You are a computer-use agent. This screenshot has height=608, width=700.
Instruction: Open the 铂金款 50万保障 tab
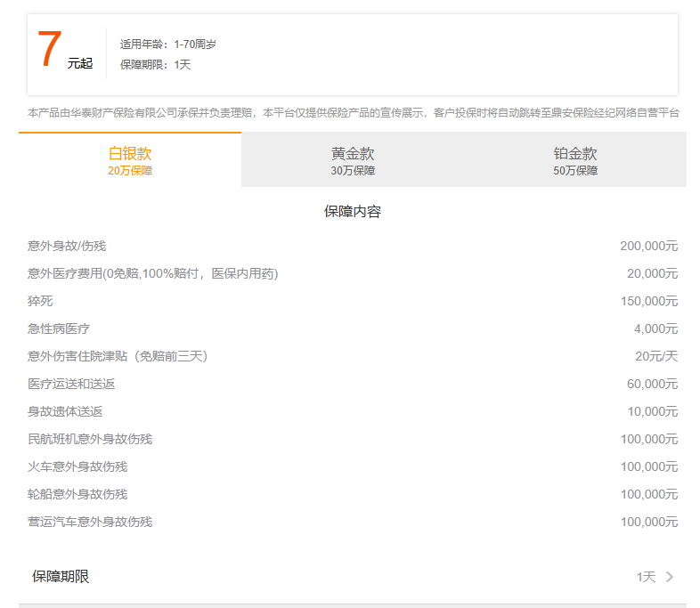coord(574,160)
